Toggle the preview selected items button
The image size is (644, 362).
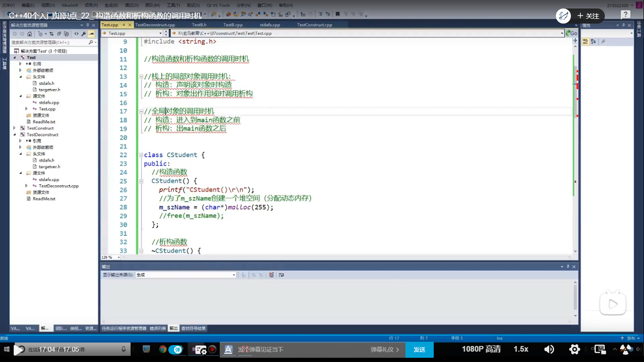pos(91,34)
